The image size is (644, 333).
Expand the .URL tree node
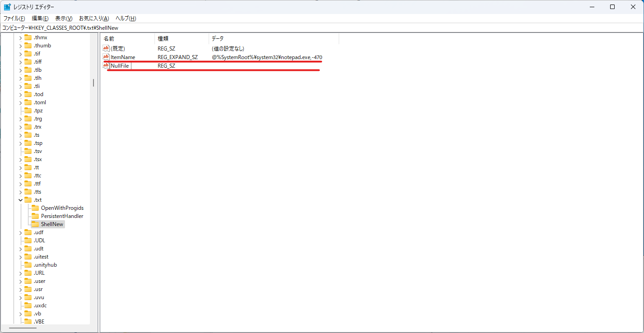(20, 273)
